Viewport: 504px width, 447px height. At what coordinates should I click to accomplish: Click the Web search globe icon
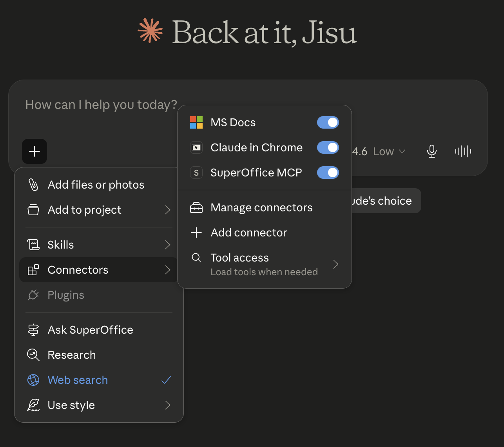tap(33, 380)
